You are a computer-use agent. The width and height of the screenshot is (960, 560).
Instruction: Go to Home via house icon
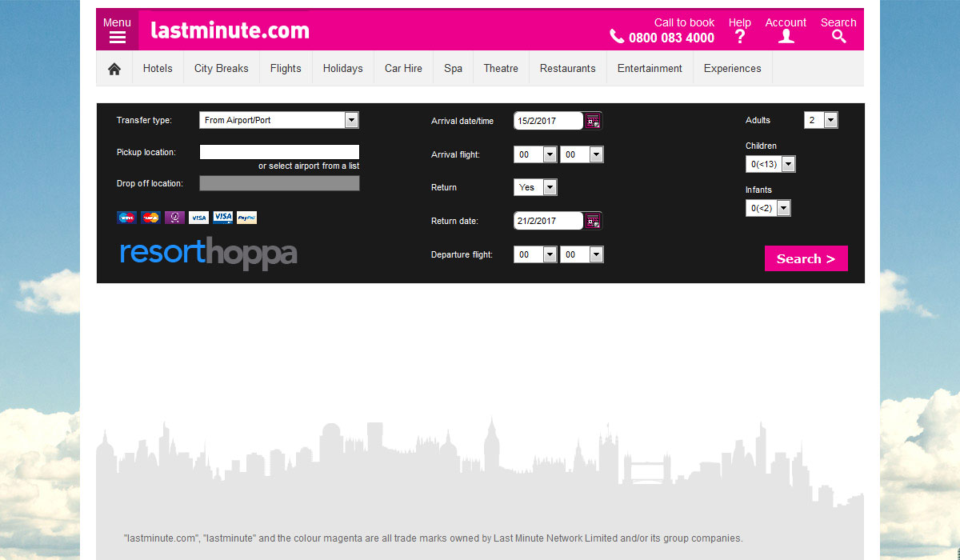coord(114,69)
